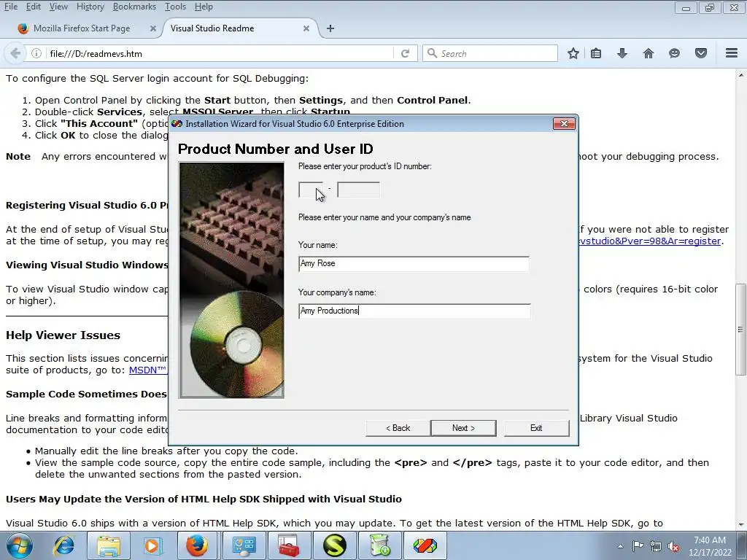Viewport: 747px width, 560px height.
Task: Open the Edit menu
Action: click(x=34, y=7)
